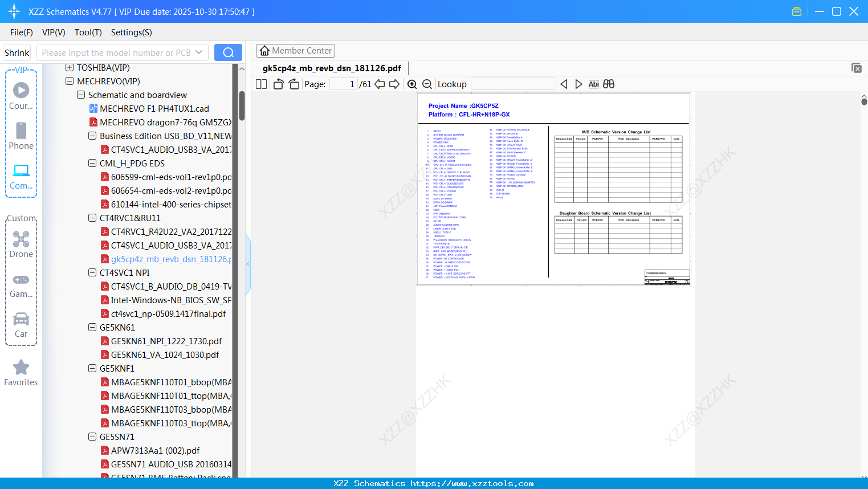Viewport: 868px width, 489px height.
Task: Collapse CT4RVC1&RU11 folder
Action: tap(92, 218)
